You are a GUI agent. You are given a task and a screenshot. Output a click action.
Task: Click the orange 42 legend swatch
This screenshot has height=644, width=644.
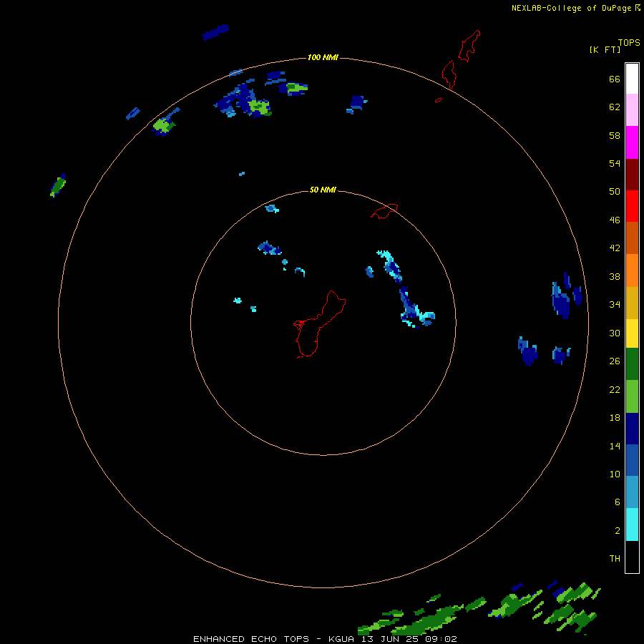coord(632,270)
